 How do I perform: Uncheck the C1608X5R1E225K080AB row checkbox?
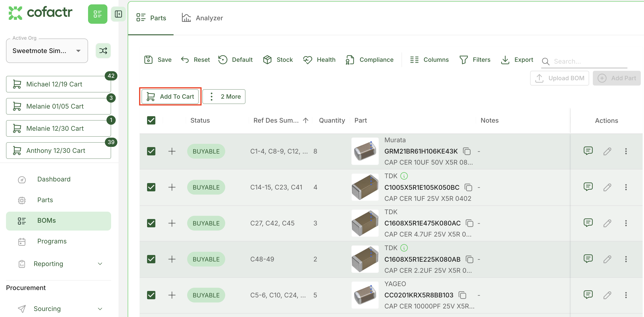coord(151,259)
